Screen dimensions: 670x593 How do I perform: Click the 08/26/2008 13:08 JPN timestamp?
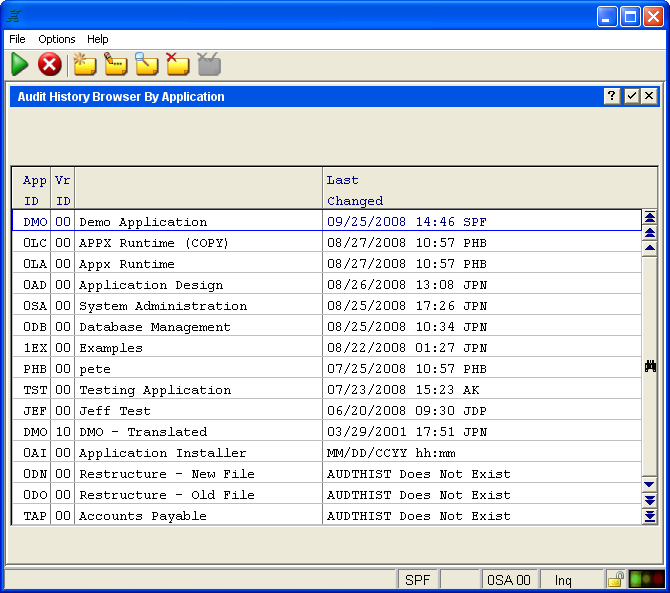[x=406, y=284]
